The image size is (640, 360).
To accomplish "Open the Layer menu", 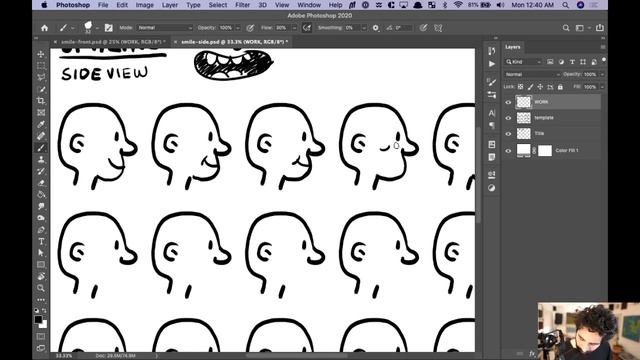I will pyautogui.click(x=170, y=5).
